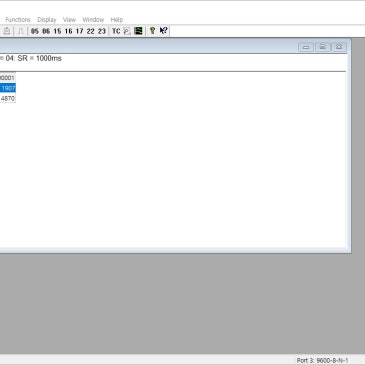The width and height of the screenshot is (365, 365).
Task: Click the communication traffic icon beside TC
Action: 127,31
